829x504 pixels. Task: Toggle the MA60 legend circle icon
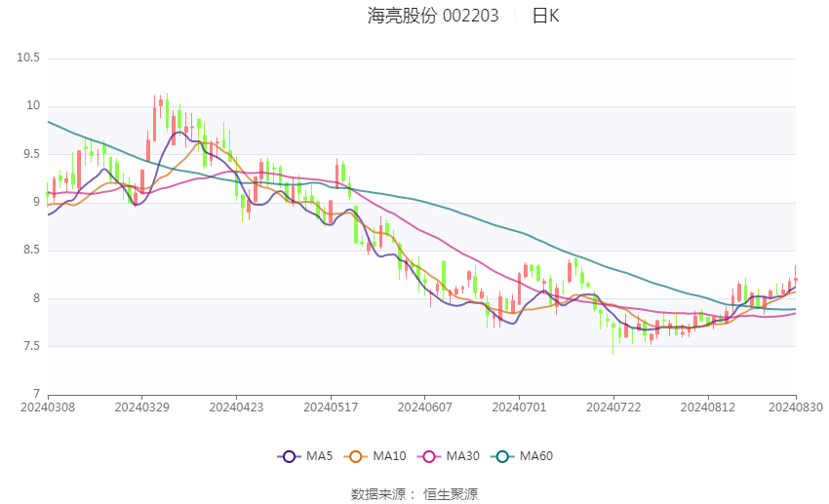(x=502, y=456)
